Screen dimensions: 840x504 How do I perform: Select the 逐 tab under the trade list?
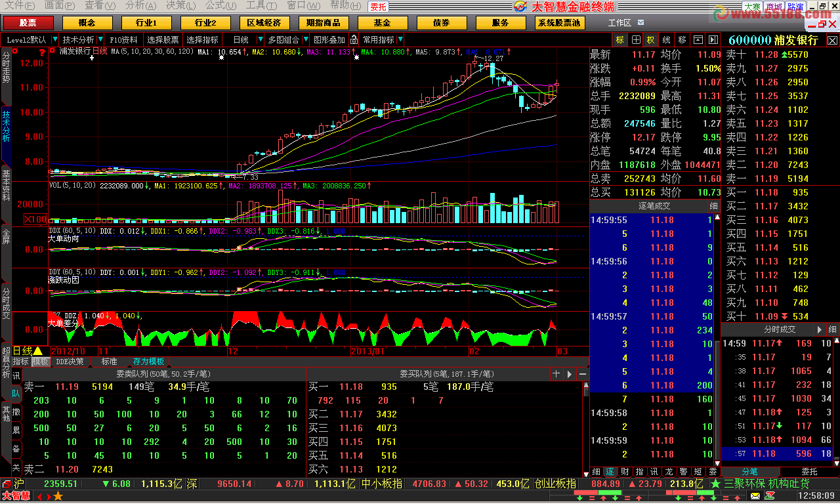(x=610, y=472)
